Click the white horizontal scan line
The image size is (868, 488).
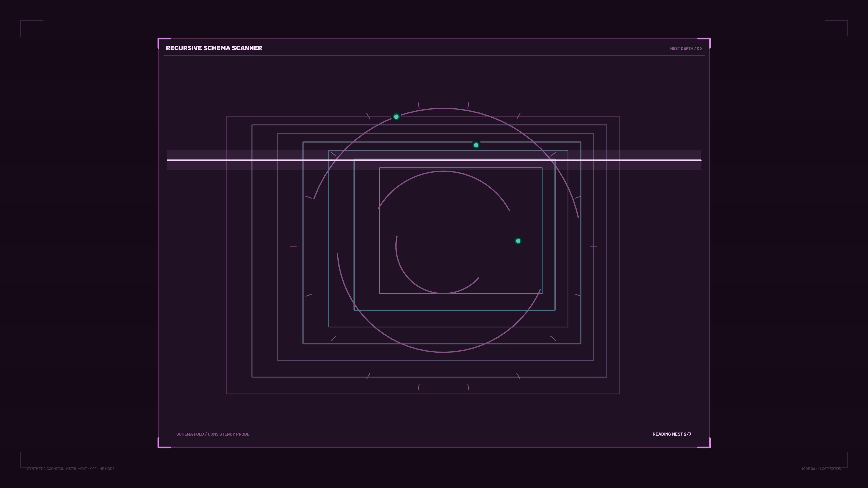point(434,160)
